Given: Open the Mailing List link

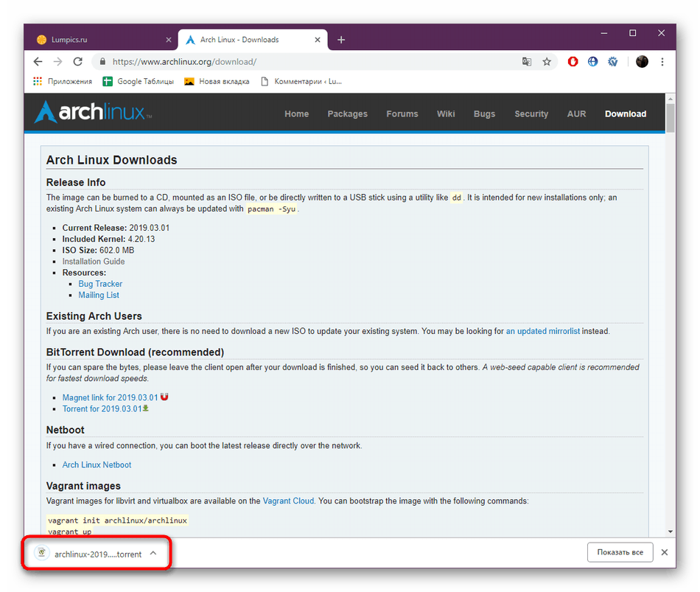Looking at the screenshot, I should (x=99, y=295).
